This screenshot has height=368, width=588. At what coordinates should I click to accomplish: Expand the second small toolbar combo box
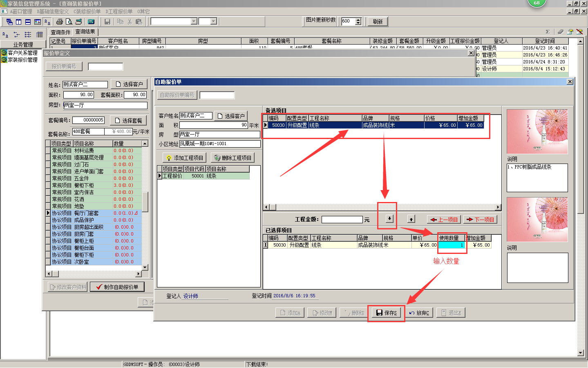pos(213,21)
